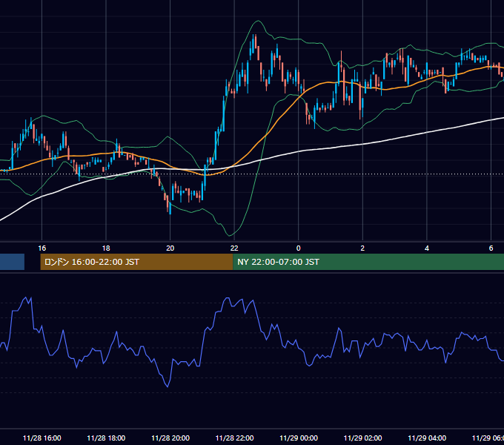Screen dimensions: 504x445
Task: Click the 4 hour axis label
Action: click(x=427, y=248)
